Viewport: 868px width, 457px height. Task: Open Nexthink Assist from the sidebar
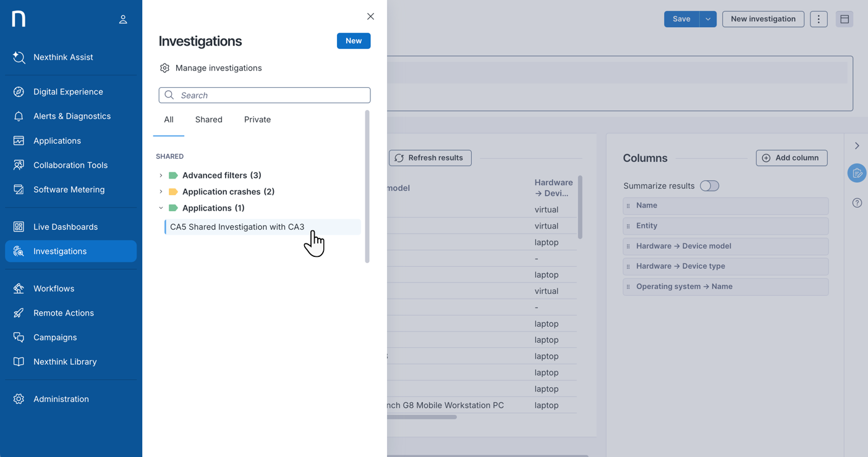tap(63, 57)
